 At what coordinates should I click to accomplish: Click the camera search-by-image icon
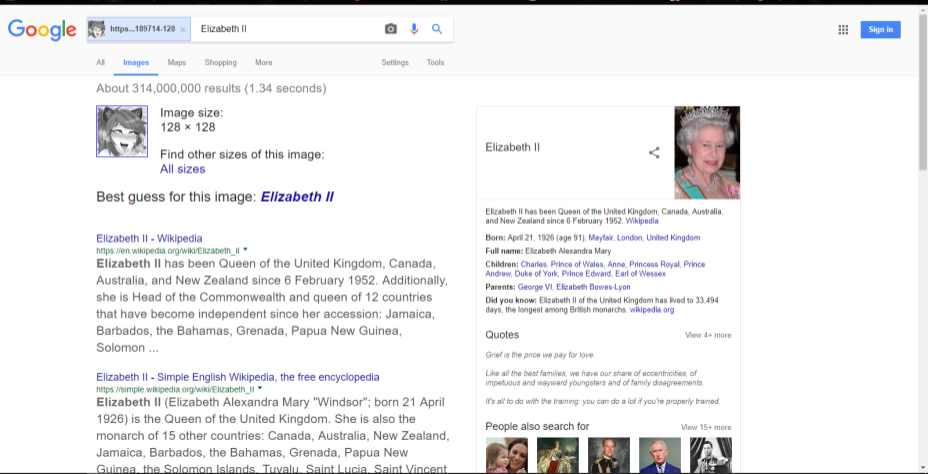click(x=391, y=29)
